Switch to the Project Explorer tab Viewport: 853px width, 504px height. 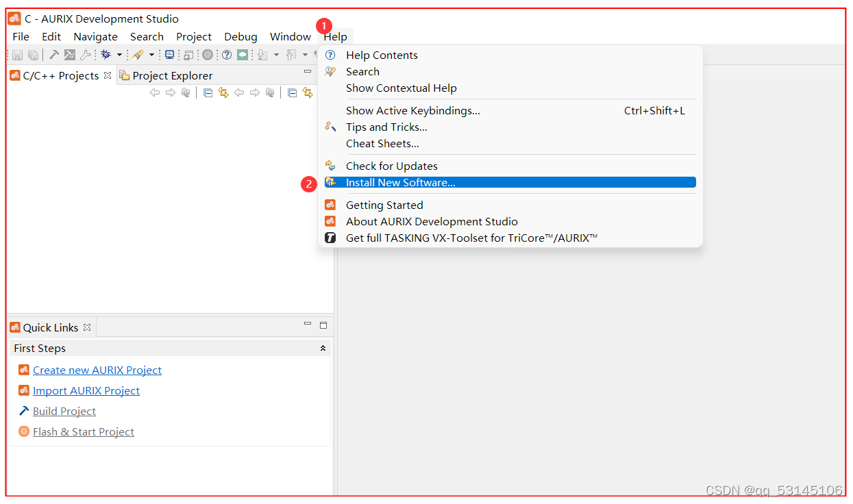click(166, 75)
